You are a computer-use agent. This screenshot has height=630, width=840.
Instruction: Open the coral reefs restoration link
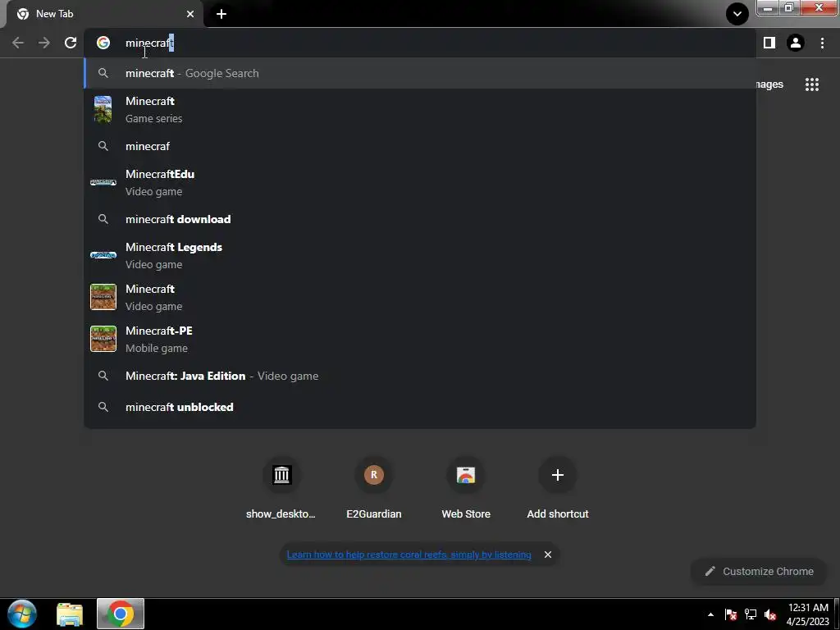(x=409, y=555)
